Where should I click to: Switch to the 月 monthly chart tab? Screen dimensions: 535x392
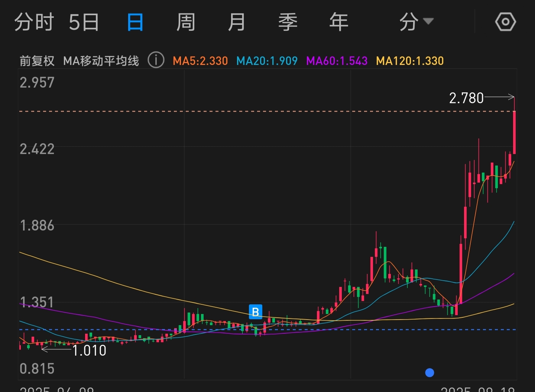click(x=237, y=22)
